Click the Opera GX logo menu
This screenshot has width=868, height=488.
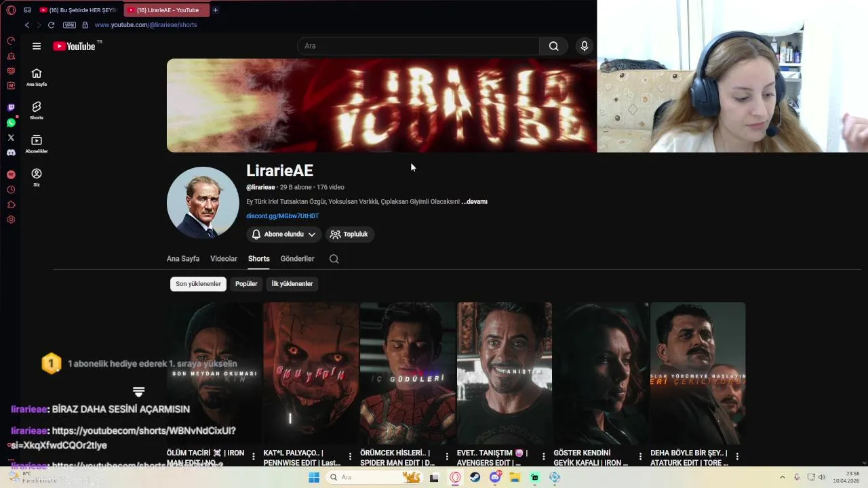tap(11, 10)
